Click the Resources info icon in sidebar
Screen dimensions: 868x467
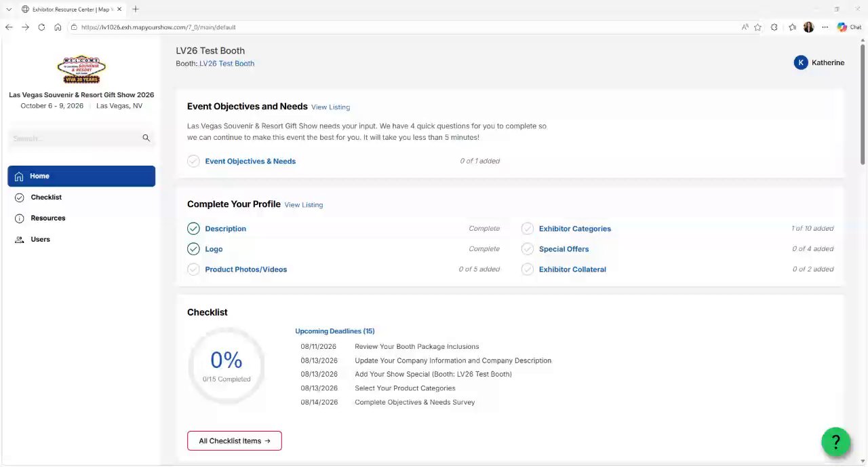pos(19,219)
